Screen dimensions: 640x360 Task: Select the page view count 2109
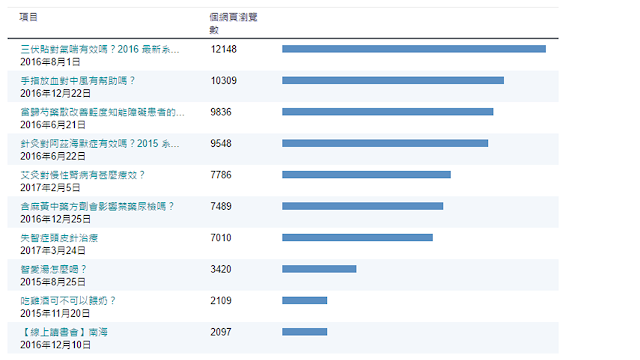point(221,301)
